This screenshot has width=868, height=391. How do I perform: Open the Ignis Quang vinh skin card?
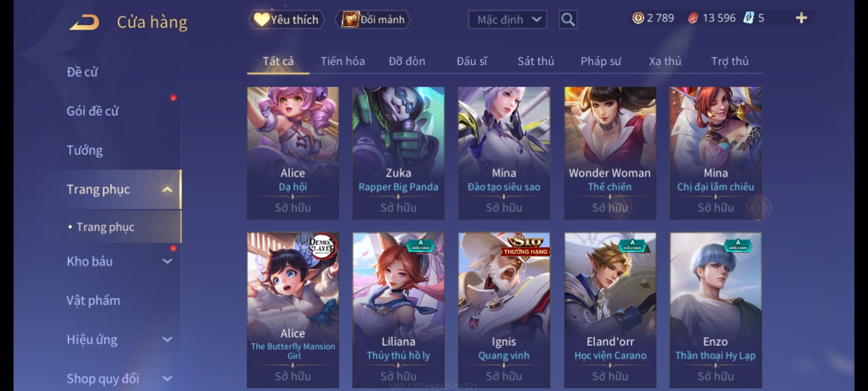point(504,310)
